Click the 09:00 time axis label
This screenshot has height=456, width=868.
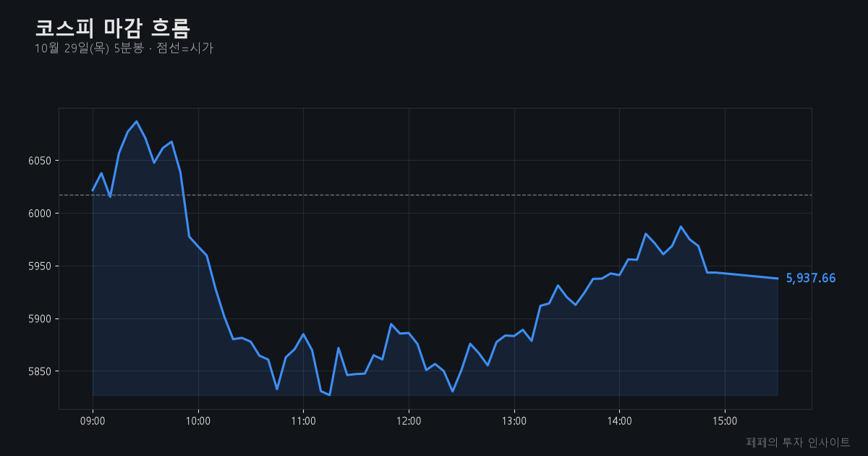click(x=93, y=421)
